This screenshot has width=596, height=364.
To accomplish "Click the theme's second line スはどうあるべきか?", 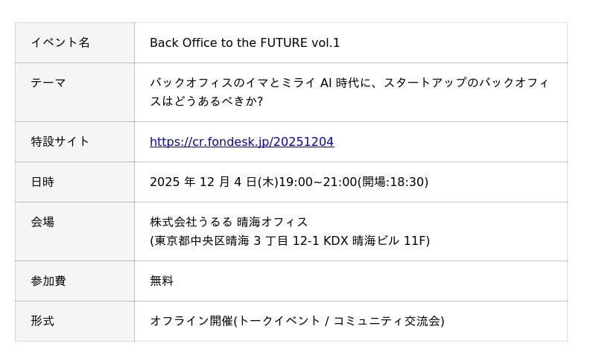I will (206, 101).
